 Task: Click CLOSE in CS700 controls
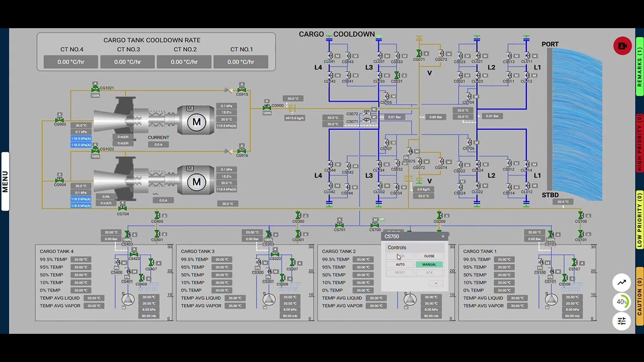[429, 256]
